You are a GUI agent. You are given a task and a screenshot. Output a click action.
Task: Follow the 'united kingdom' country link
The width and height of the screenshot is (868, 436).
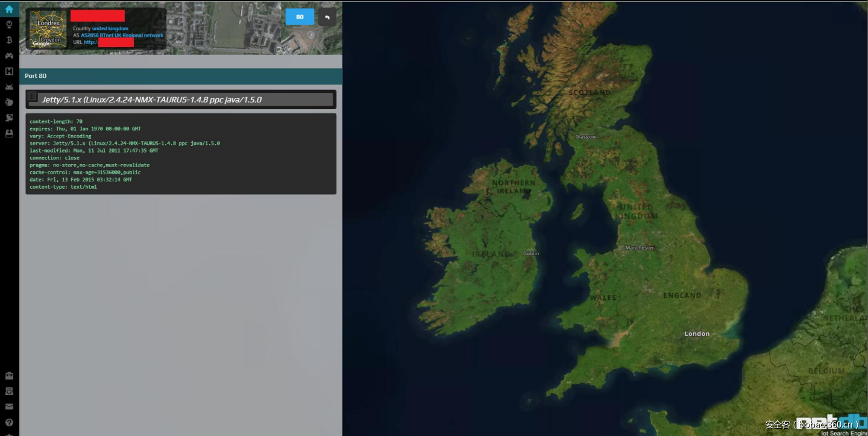pos(110,28)
